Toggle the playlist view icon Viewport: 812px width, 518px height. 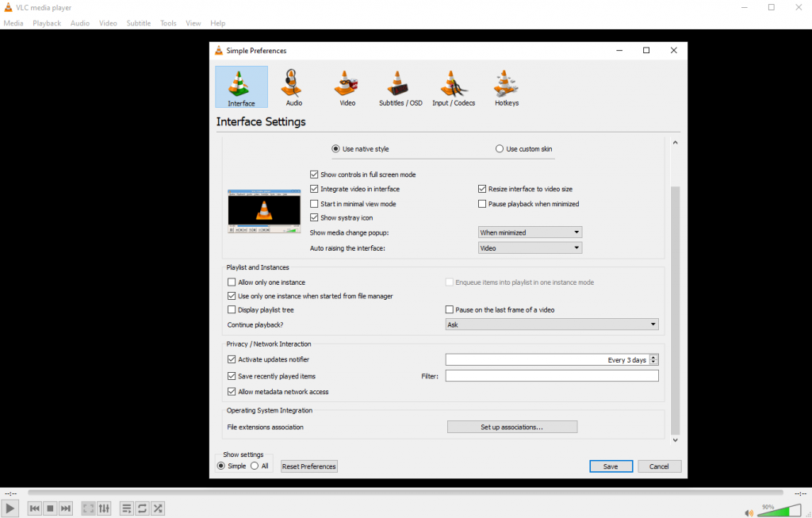click(x=126, y=508)
